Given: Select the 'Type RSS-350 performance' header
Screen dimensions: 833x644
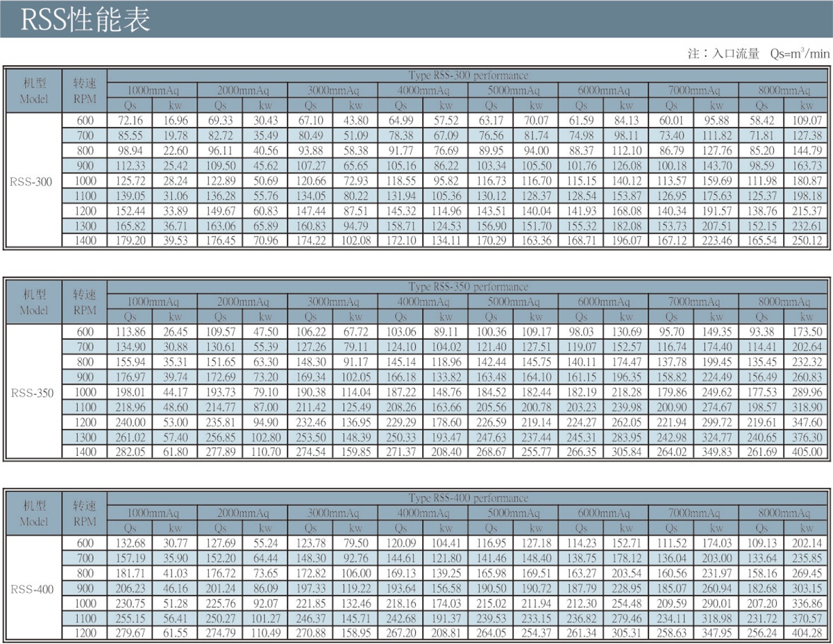Looking at the screenshot, I should coord(468,287).
